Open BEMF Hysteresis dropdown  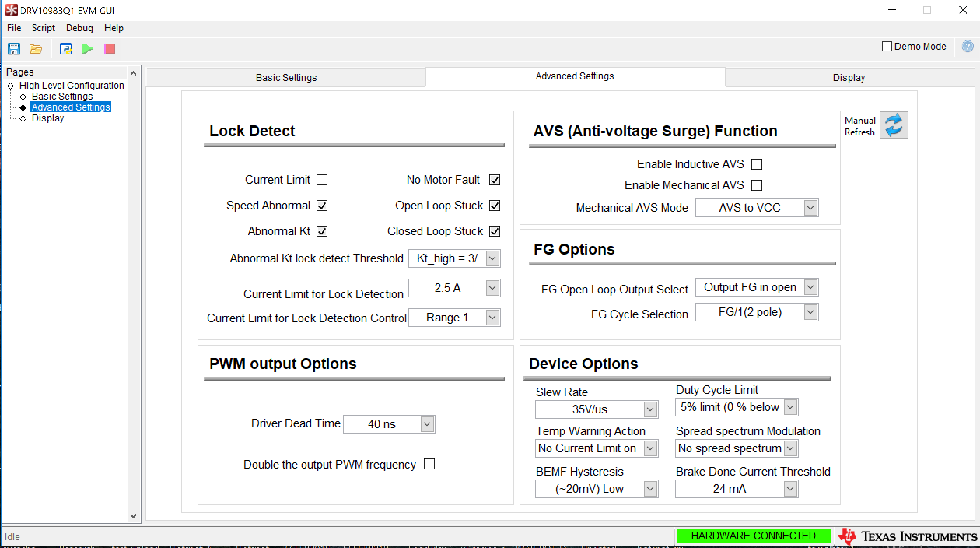[597, 489]
